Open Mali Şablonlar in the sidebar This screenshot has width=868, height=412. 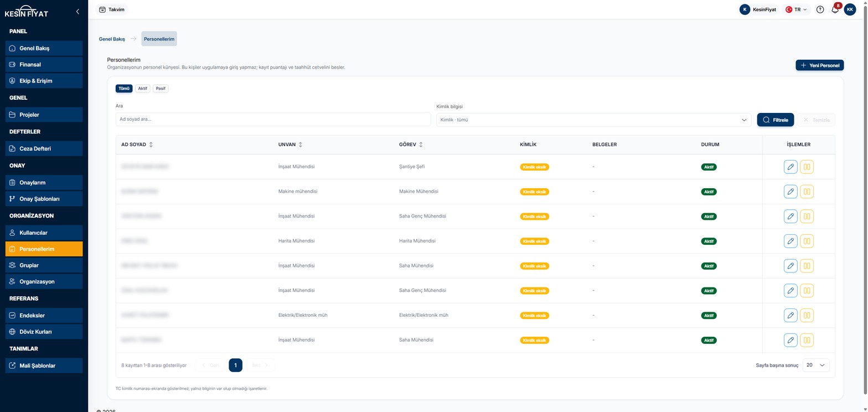44,365
